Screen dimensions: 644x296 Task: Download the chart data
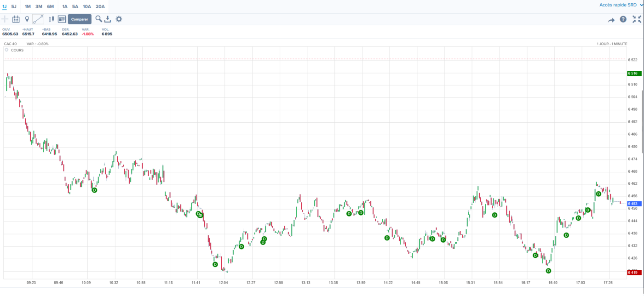[108, 19]
